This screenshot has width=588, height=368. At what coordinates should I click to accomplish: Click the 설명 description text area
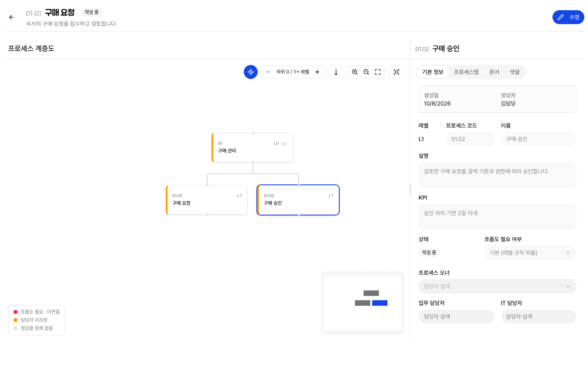pos(497,175)
